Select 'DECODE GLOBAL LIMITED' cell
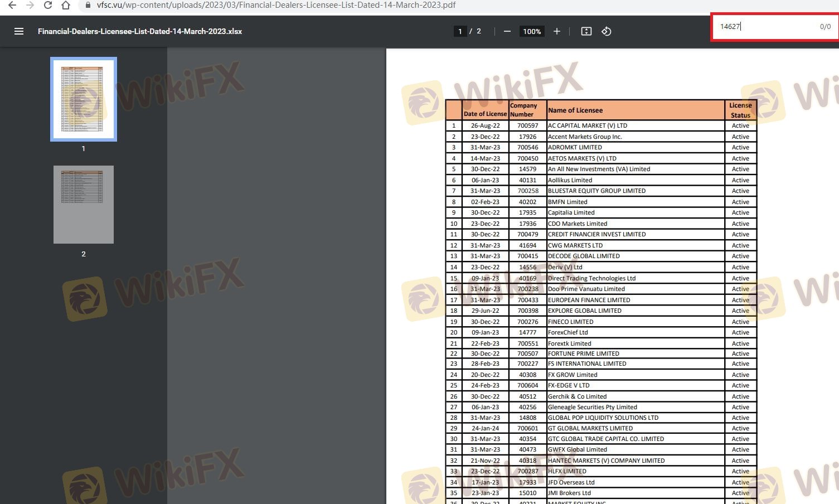Viewport: 839px width, 504px height. click(636, 256)
